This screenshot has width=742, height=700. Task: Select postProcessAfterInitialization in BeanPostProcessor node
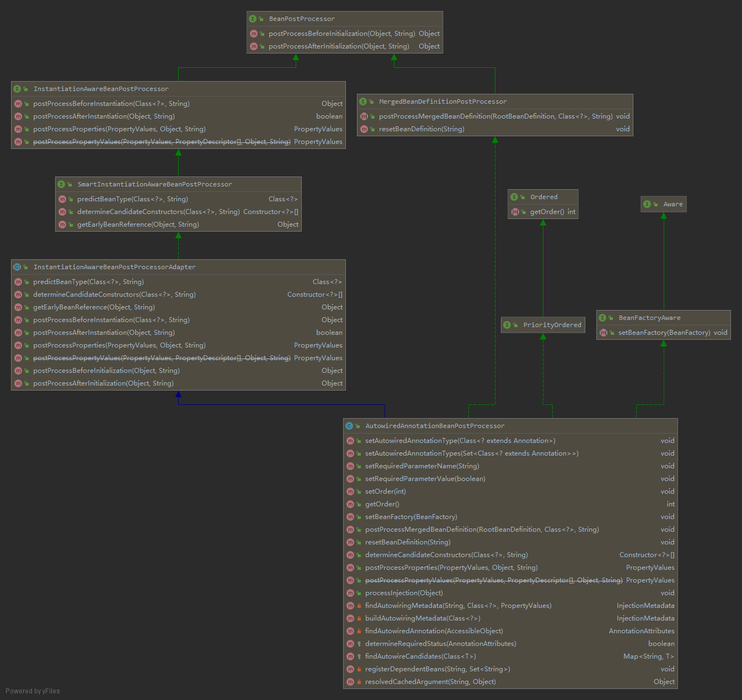click(x=339, y=46)
